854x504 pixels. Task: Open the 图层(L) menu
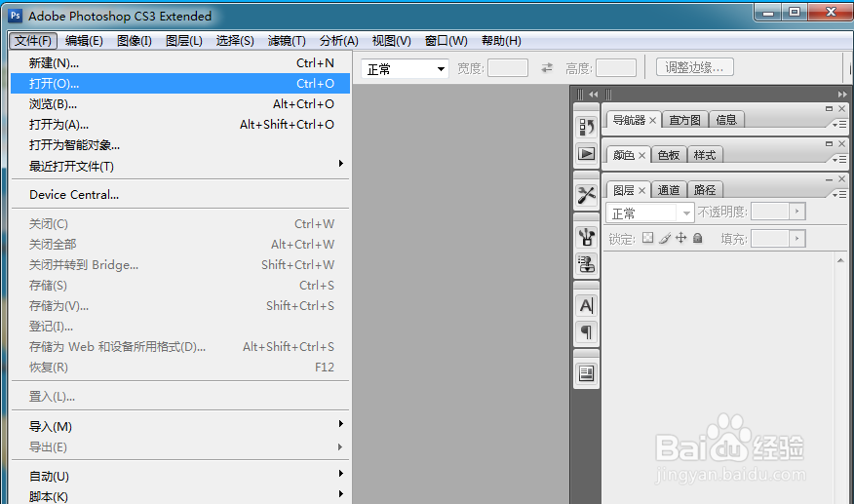coord(184,41)
